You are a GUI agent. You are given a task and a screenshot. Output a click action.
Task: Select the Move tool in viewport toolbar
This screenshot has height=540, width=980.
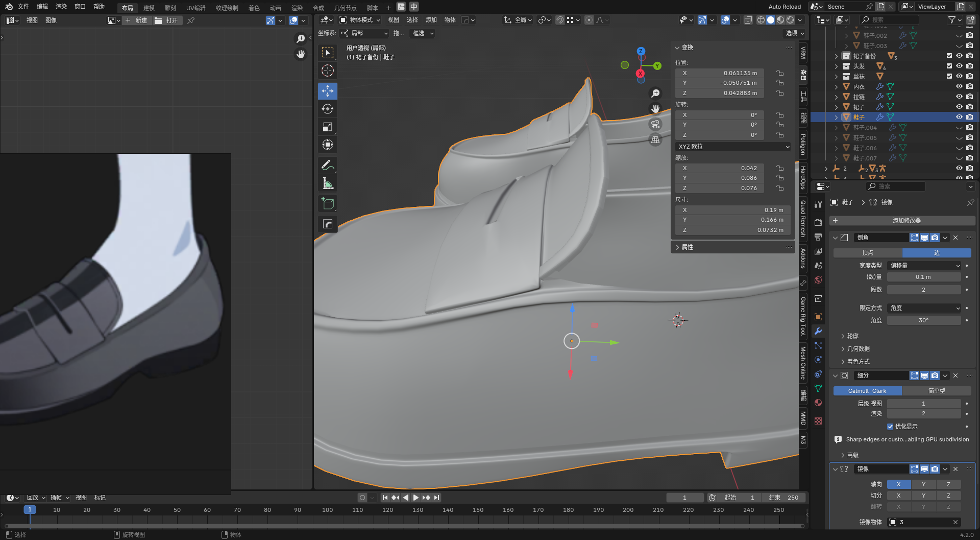tap(327, 91)
